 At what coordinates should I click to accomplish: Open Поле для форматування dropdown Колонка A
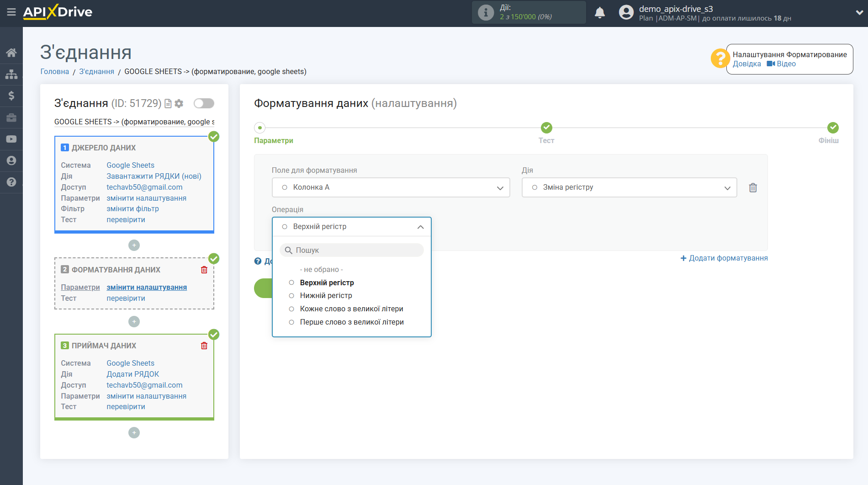click(x=391, y=187)
